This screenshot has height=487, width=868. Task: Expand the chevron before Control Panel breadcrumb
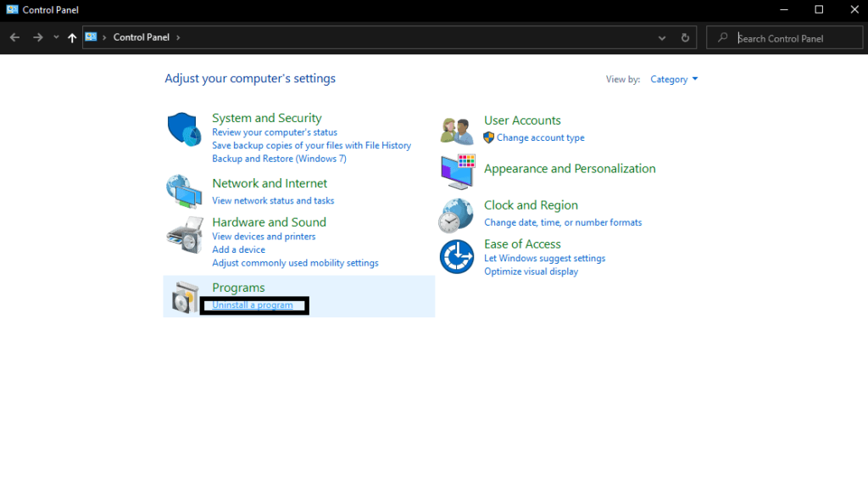104,37
